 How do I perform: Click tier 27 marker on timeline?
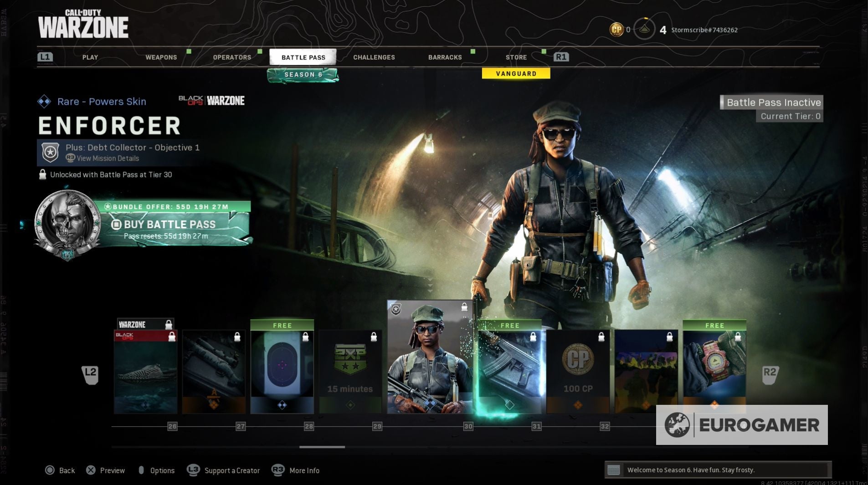[241, 426]
